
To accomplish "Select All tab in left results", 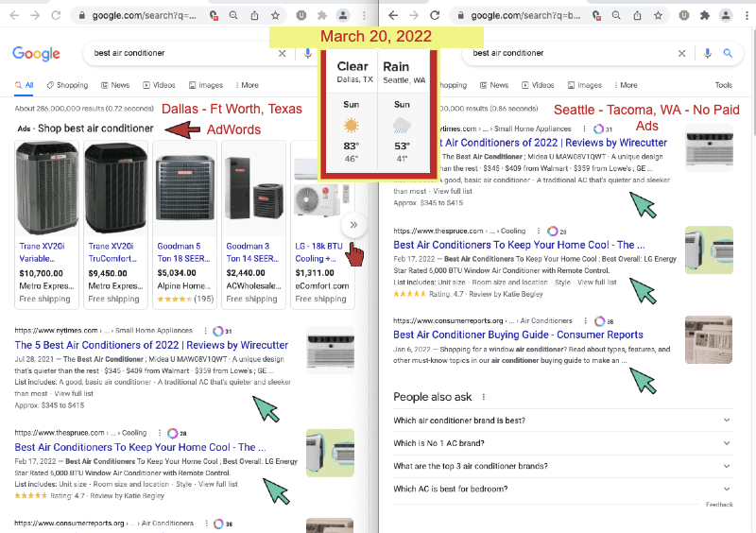I will tap(25, 85).
